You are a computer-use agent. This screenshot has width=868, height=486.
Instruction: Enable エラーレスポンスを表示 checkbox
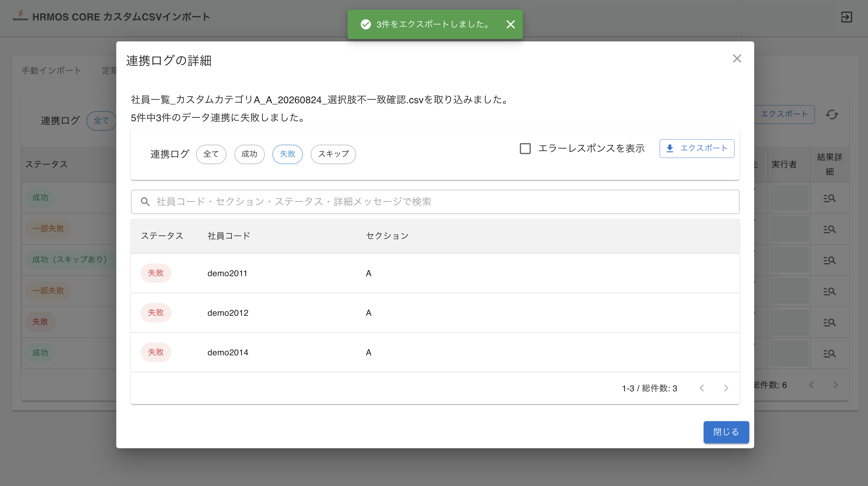click(525, 148)
